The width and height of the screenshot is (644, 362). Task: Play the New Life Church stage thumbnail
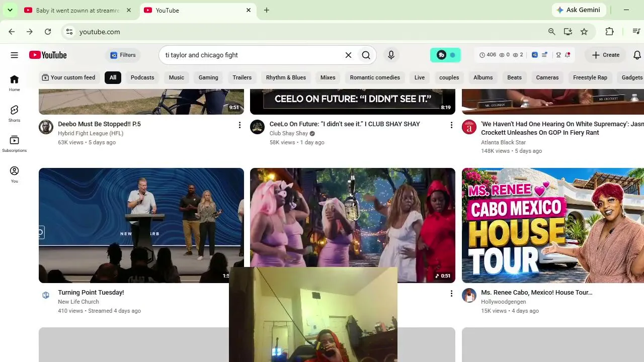(141, 225)
